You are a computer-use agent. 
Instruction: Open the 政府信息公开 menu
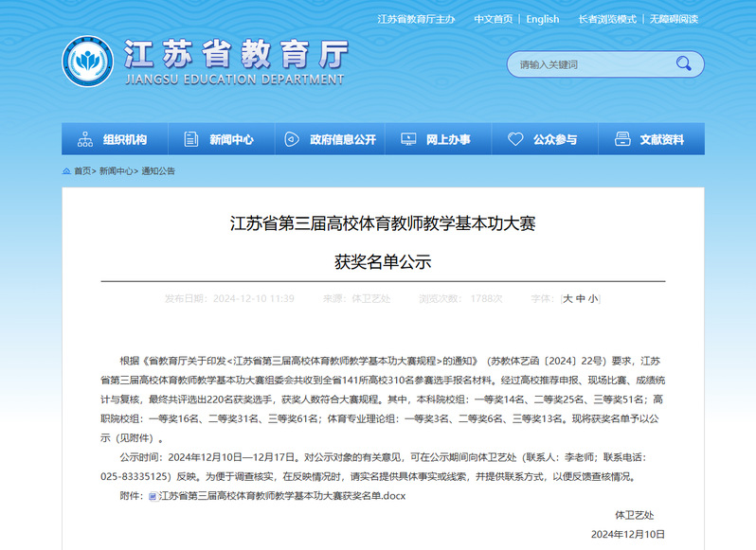pyautogui.click(x=342, y=139)
